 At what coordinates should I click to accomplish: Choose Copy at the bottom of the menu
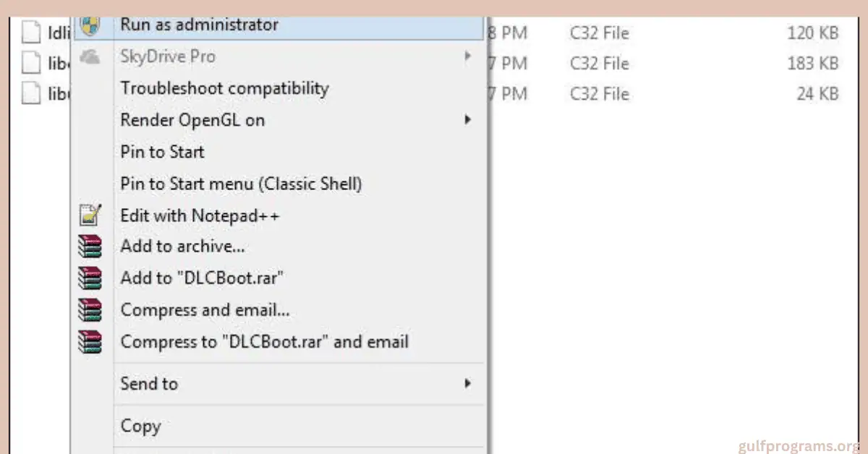pyautogui.click(x=141, y=426)
